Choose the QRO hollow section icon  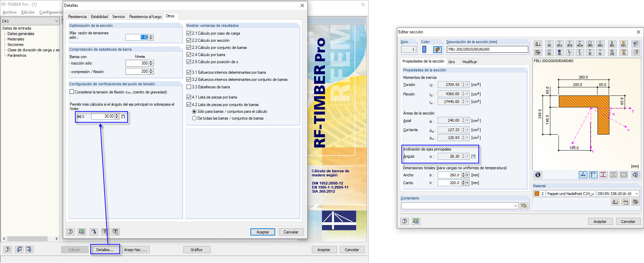coord(590,44)
